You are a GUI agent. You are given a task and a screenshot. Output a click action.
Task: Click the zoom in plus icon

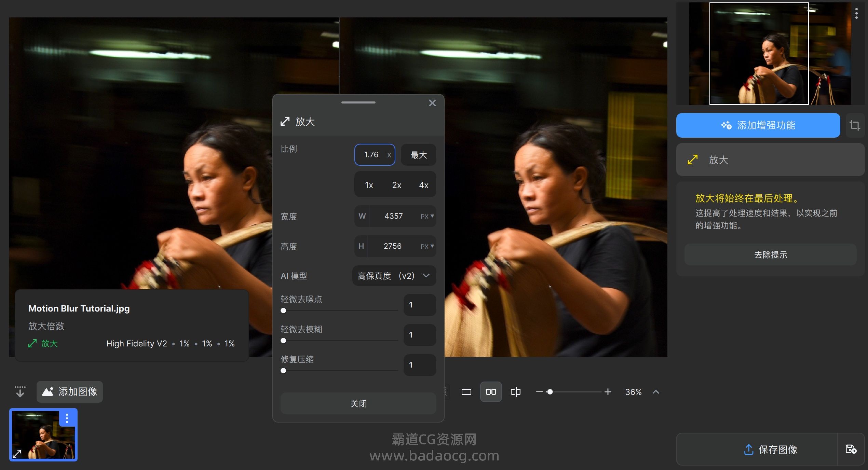[608, 392]
